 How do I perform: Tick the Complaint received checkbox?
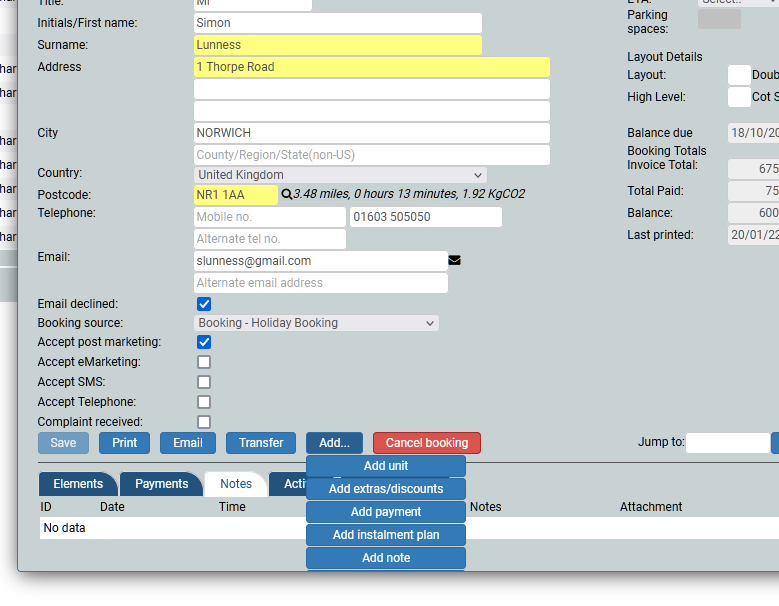204,422
